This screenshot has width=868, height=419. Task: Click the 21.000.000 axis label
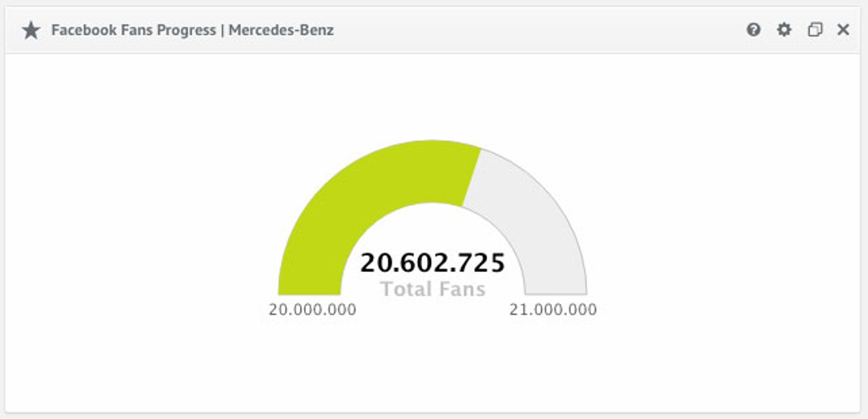tap(552, 309)
